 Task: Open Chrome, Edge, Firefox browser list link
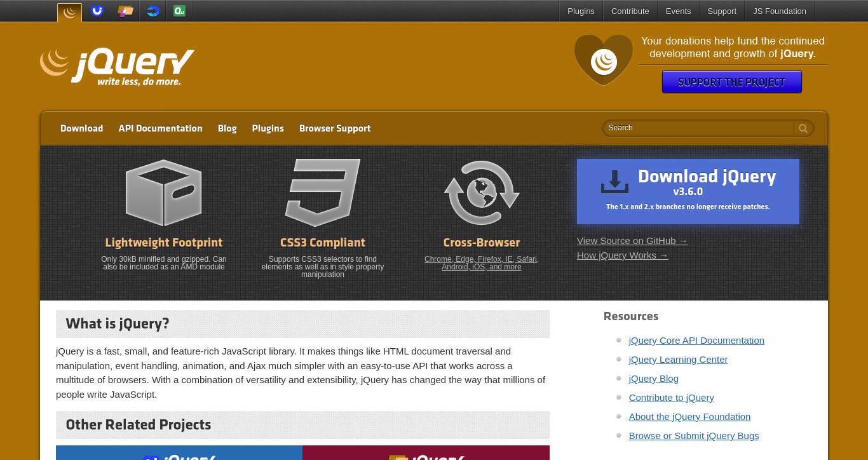482,263
